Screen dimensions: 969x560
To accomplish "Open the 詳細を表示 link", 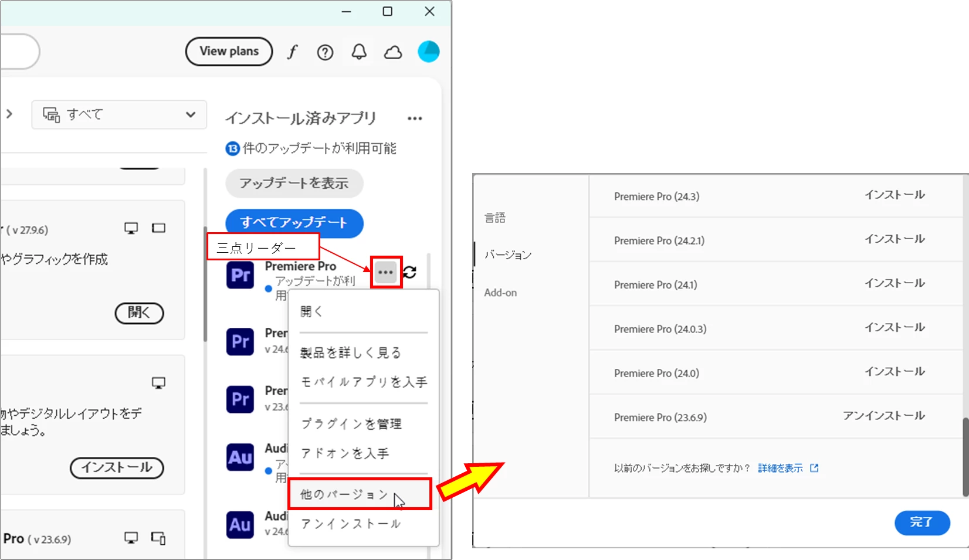I will (x=780, y=468).
